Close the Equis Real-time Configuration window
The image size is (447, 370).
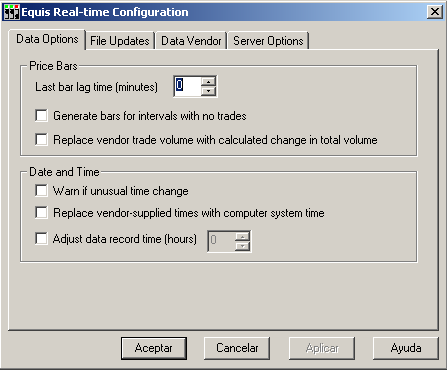pos(435,12)
